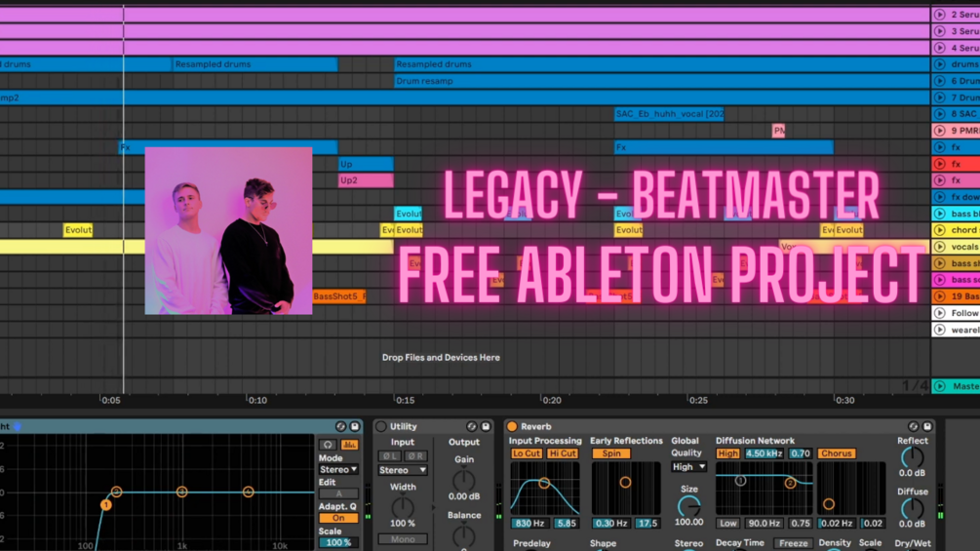Unfold the bass bl track
Image resolution: width=980 pixels, height=551 pixels.
[x=939, y=214]
